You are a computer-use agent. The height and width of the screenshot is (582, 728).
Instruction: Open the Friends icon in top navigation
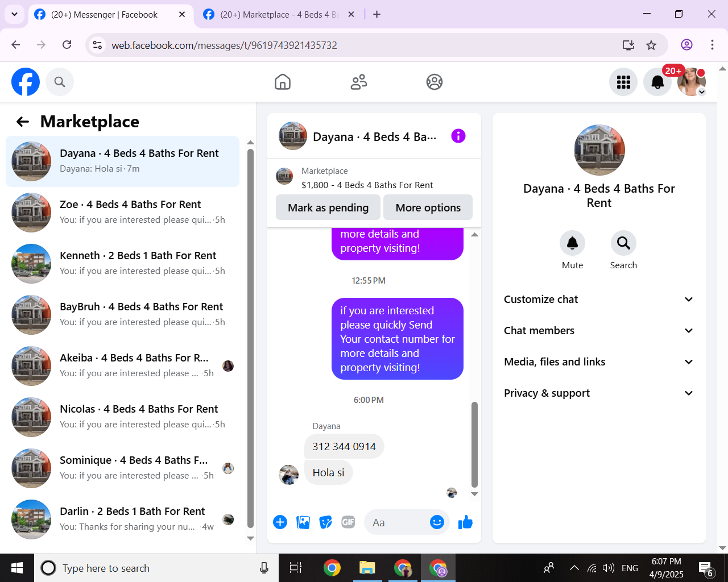pos(359,82)
